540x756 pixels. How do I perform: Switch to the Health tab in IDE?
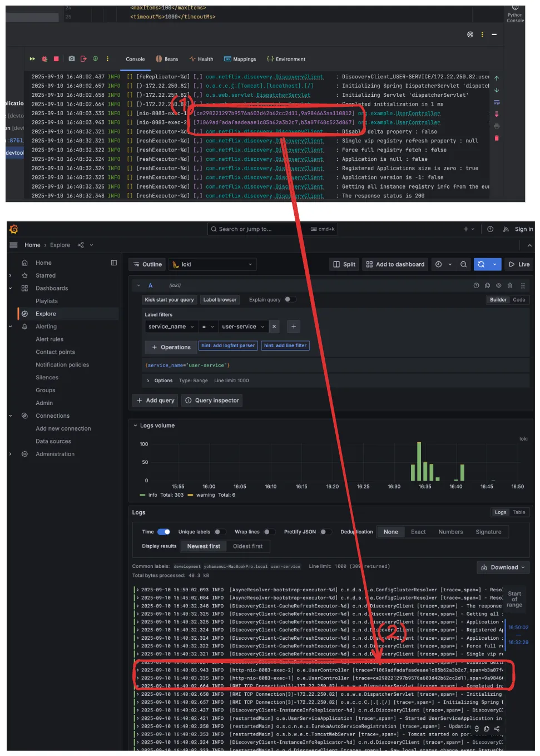[201, 59]
